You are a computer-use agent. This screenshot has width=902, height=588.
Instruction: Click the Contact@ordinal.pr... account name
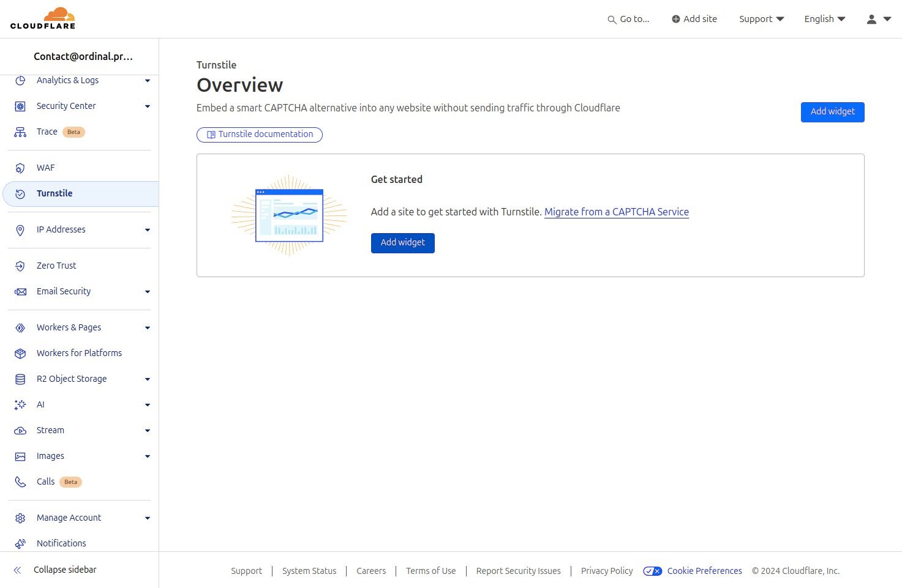point(83,56)
